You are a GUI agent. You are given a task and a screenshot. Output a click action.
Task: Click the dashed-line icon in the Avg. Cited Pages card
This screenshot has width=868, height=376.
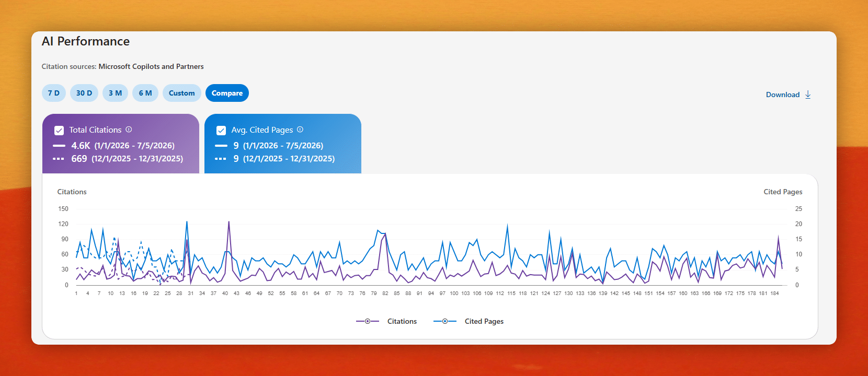[221, 159]
